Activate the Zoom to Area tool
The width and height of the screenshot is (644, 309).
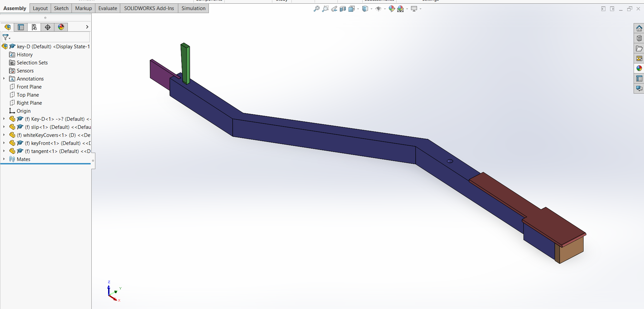pos(325,9)
